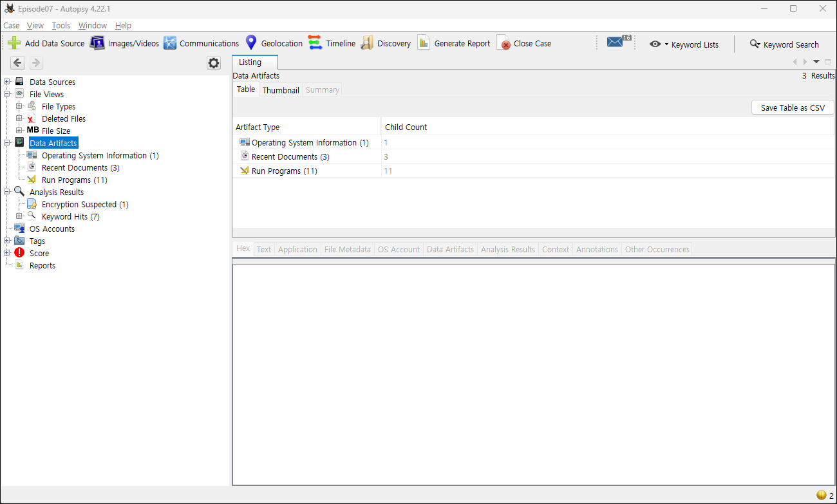
Task: Sort by Artifact Type column header
Action: click(x=306, y=127)
